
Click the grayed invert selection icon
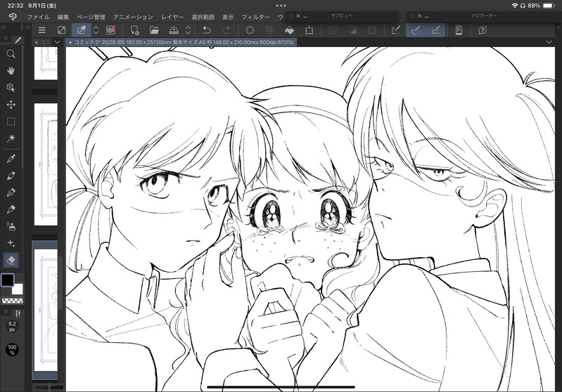click(x=352, y=30)
